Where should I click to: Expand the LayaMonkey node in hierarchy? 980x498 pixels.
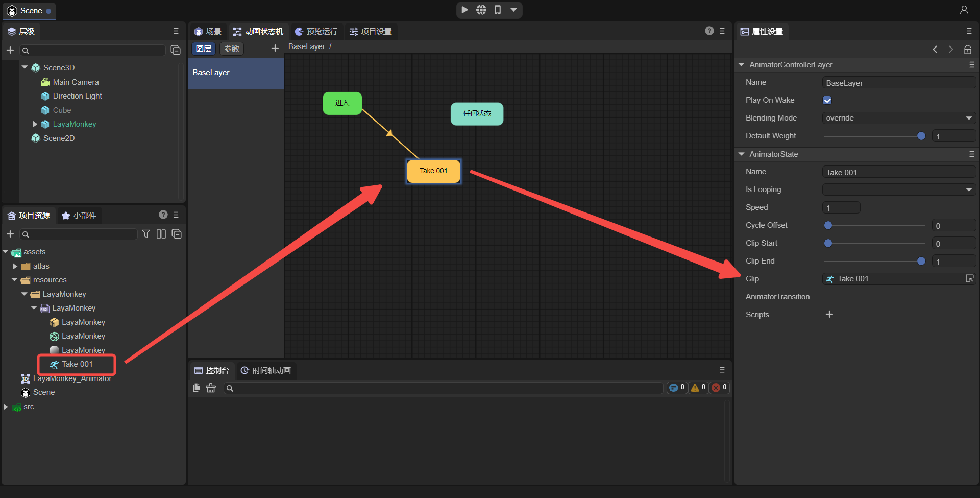pos(35,124)
